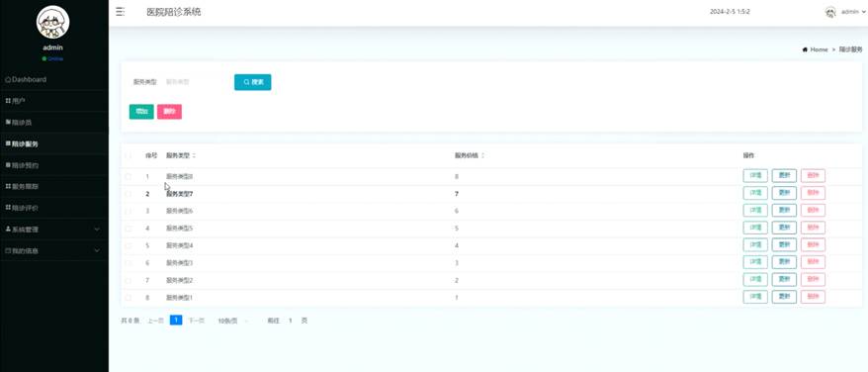Click the Dashboard menu icon

[x=8, y=80]
